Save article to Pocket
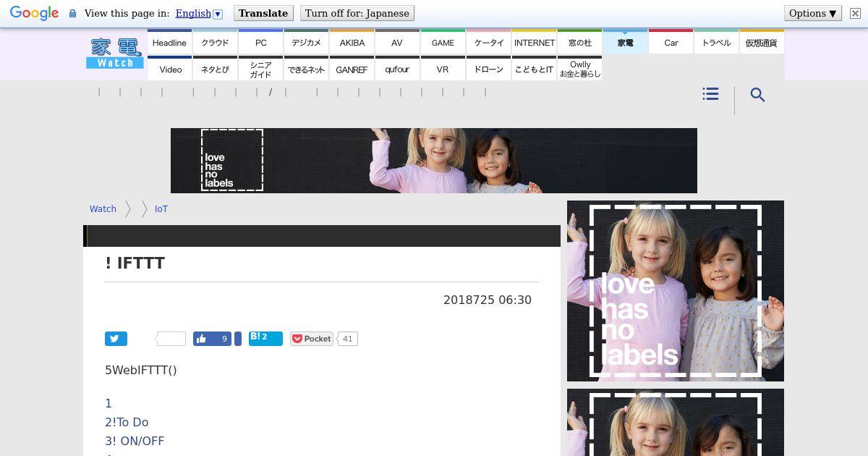Image resolution: width=868 pixels, height=456 pixels. pyautogui.click(x=312, y=339)
